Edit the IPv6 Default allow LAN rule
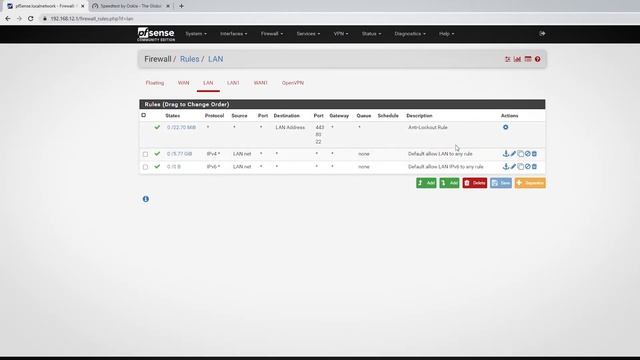Image resolution: width=640 pixels, height=360 pixels. [513, 167]
